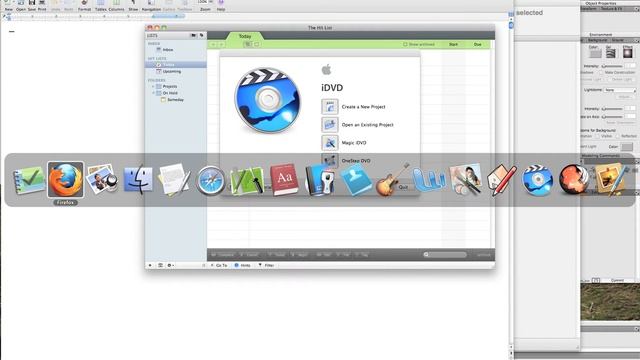Click the Quit button in iDVD dialog
The image size is (640, 360).
(403, 187)
